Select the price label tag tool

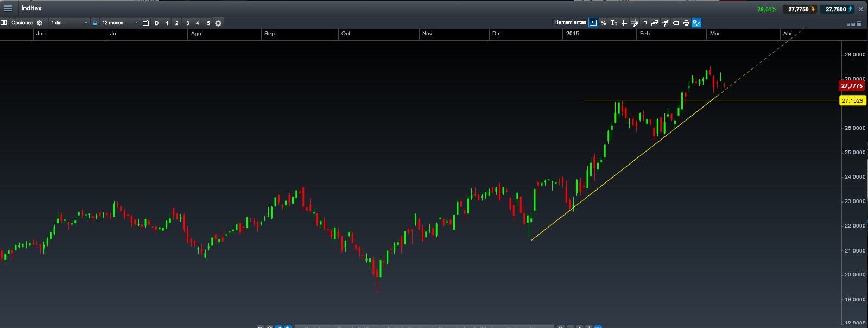tap(676, 23)
